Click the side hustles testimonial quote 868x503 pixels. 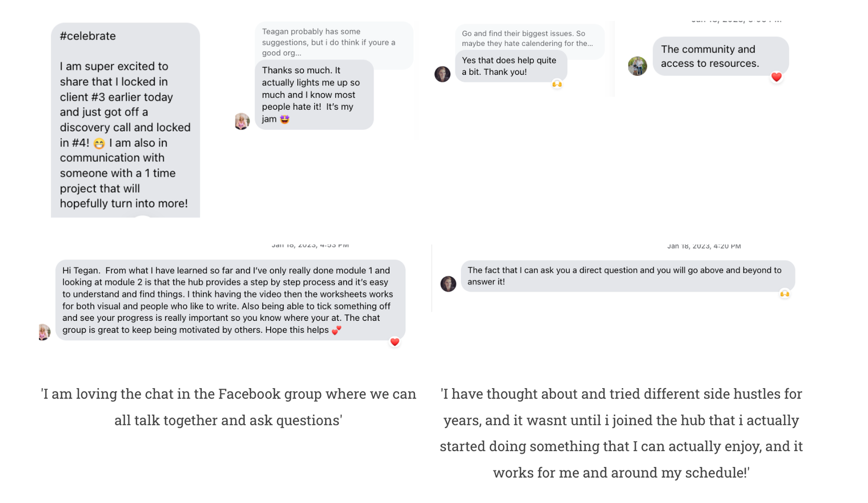coord(621,433)
